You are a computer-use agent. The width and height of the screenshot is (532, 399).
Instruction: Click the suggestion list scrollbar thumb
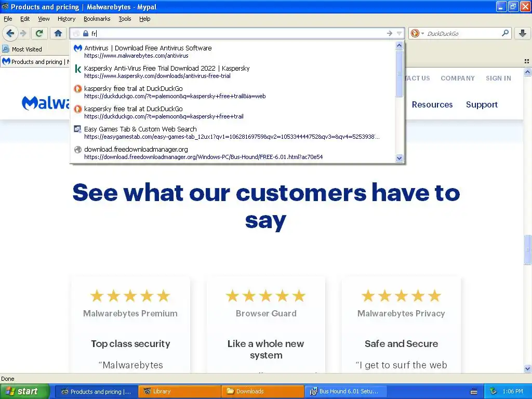point(400,73)
